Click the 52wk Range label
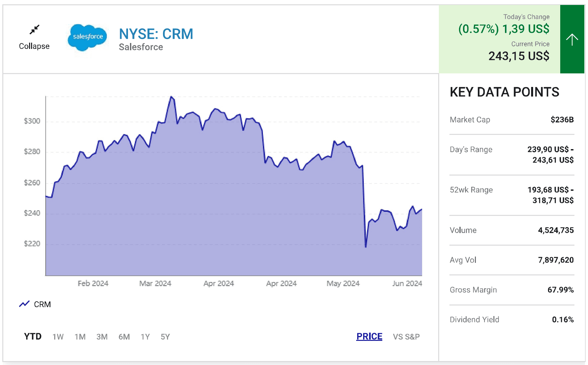The height and width of the screenshot is (365, 588). 471,190
